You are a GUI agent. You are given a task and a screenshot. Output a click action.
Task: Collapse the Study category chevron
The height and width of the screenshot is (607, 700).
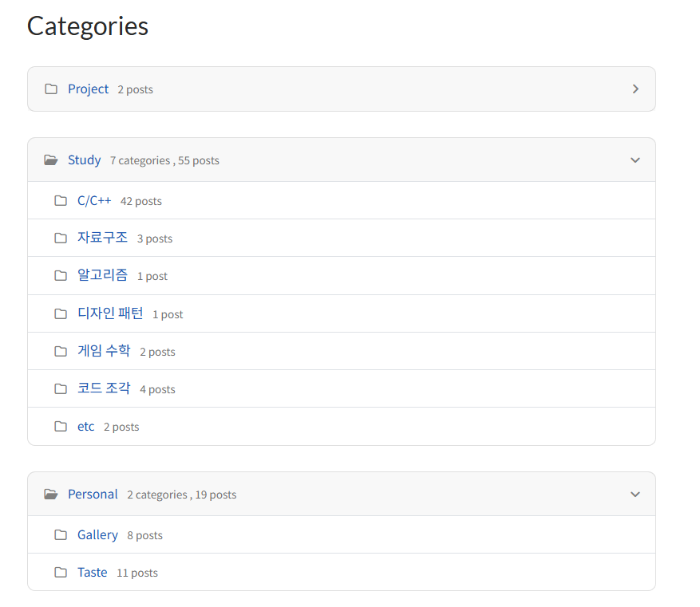click(x=635, y=160)
